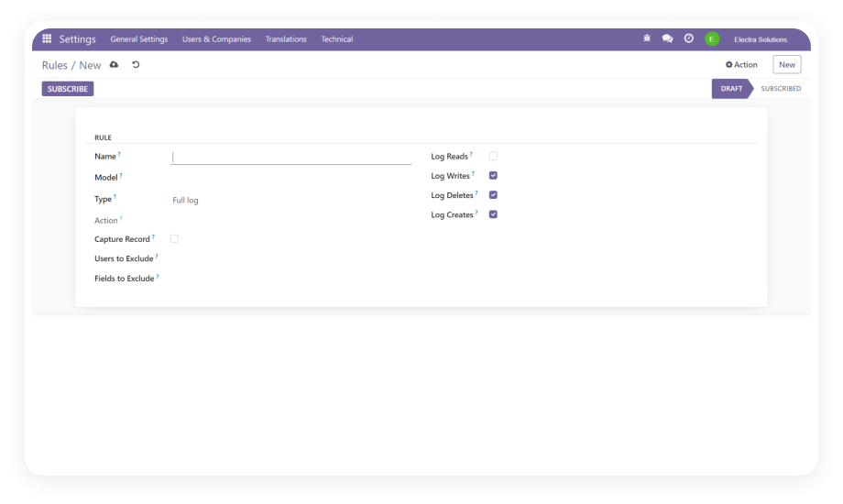Open the General Settings menu
The height and width of the screenshot is (504, 843).
click(138, 38)
